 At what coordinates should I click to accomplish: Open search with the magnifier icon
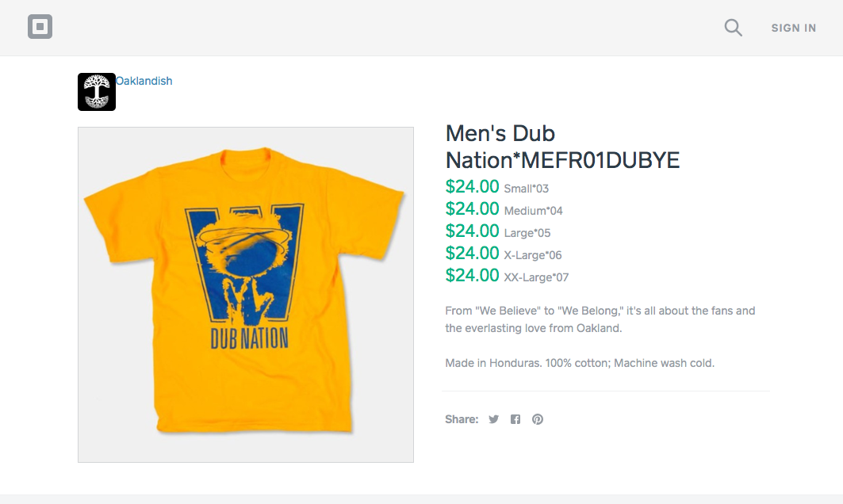point(734,29)
